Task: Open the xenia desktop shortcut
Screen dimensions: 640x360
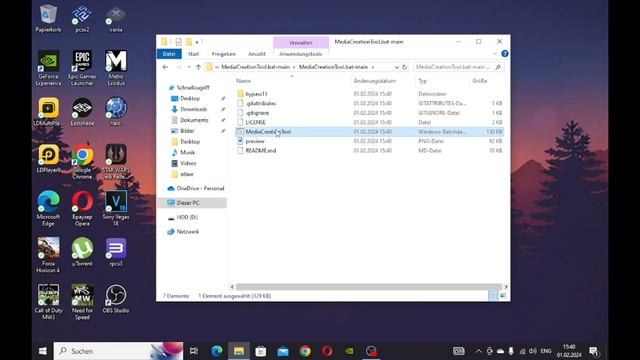Action: point(116,18)
